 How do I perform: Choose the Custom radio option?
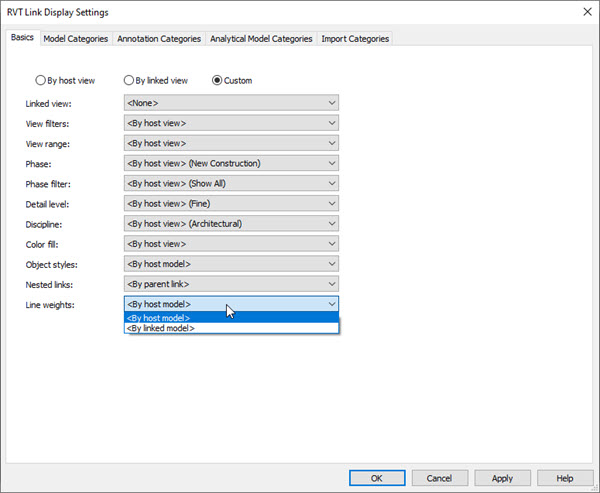[x=217, y=80]
